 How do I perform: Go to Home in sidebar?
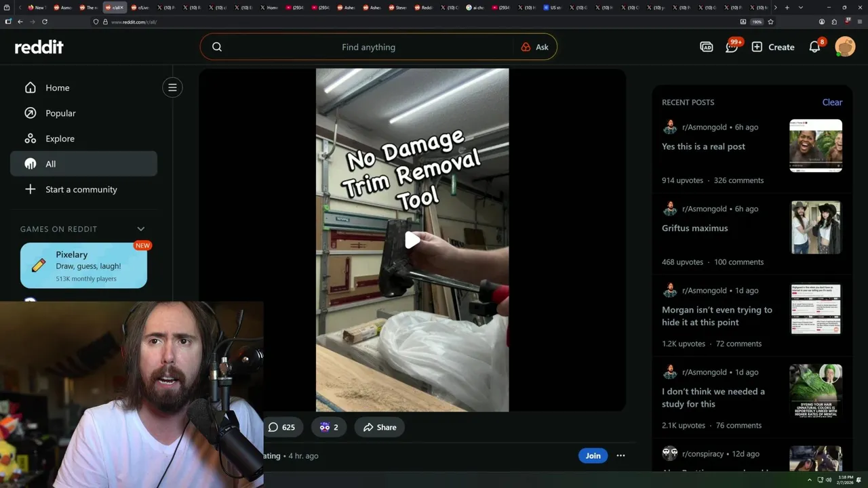point(83,87)
